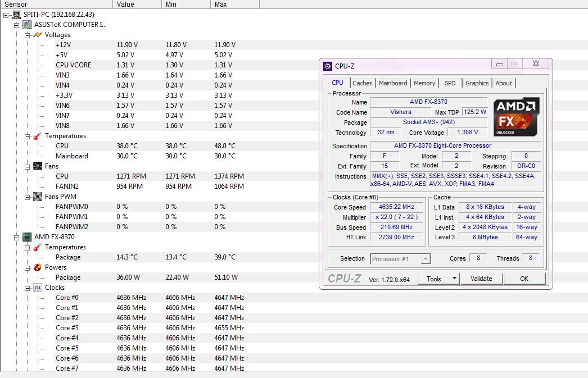588x378 pixels.
Task: Collapse the AMD FX-8370 node
Action: pos(16,238)
